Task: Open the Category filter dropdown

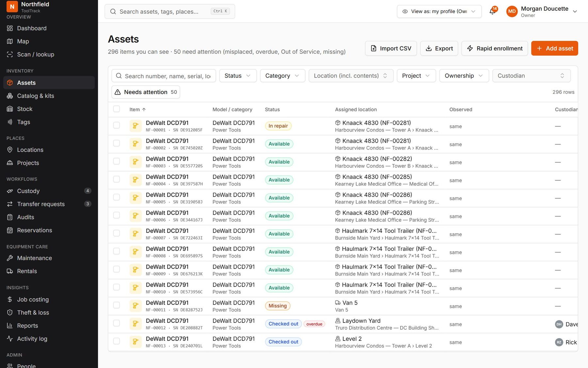Action: [x=283, y=76]
